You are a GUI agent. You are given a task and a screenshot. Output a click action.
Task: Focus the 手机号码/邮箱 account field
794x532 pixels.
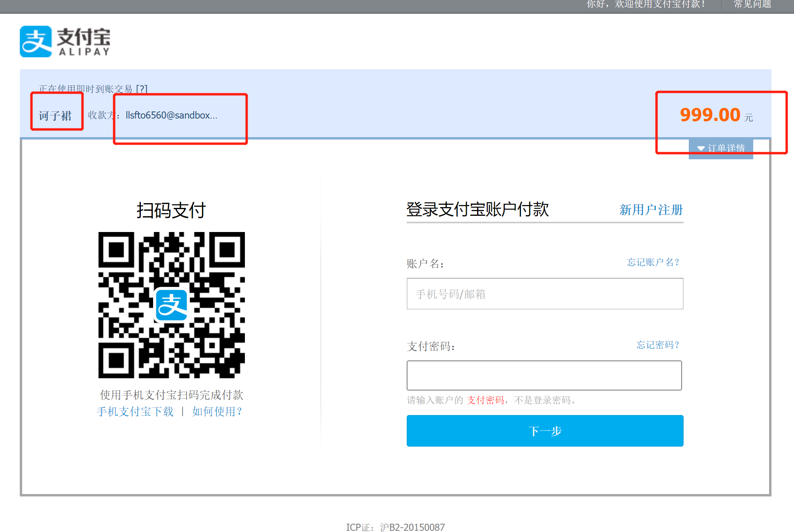pos(544,294)
